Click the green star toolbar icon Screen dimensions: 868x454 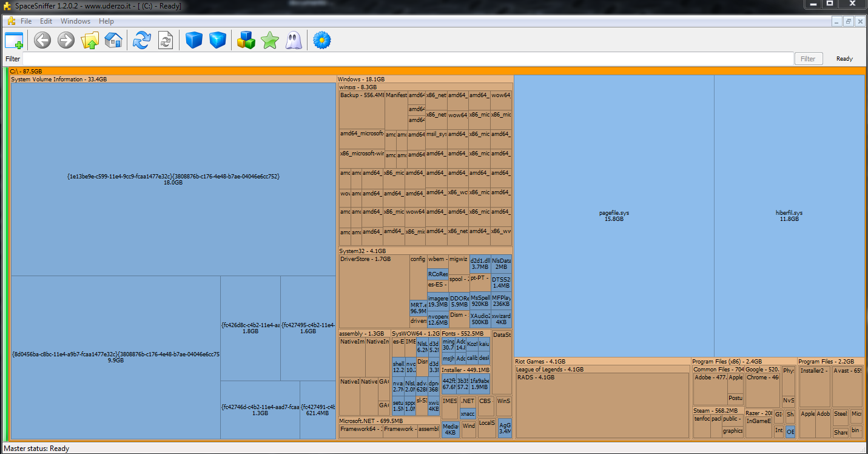tap(269, 41)
